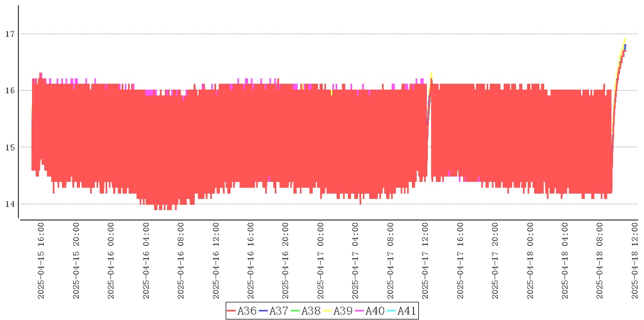The height and width of the screenshot is (320, 644).
Task: Click the yellow A39 legend color line
Action: coord(328,311)
